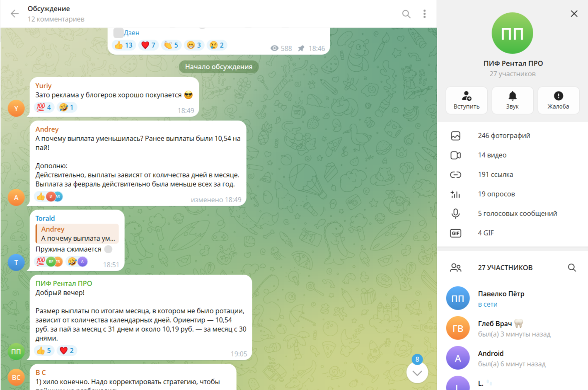This screenshot has width=588, height=390.
Task: Click the purple A avatar of member Android
Action: 458,358
